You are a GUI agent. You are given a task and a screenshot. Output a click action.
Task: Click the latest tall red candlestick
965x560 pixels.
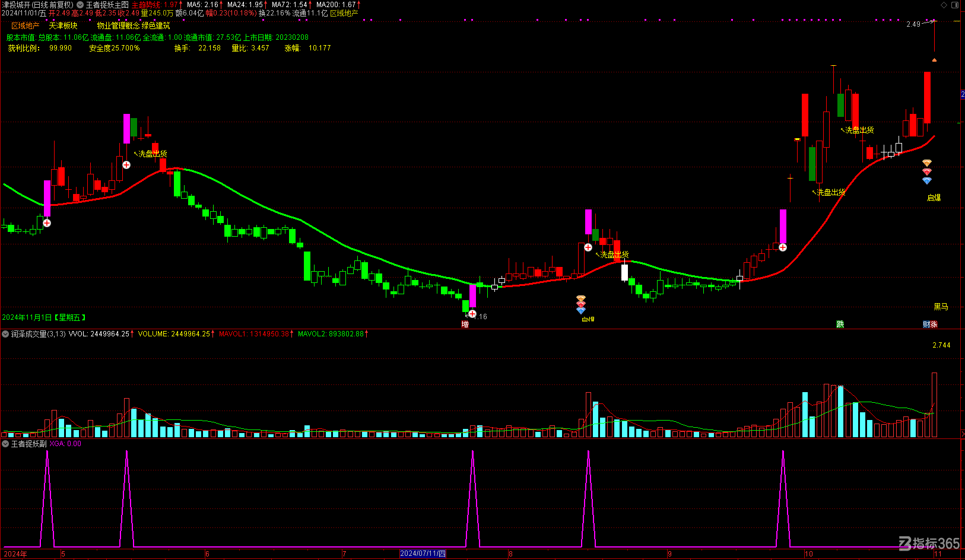point(927,98)
